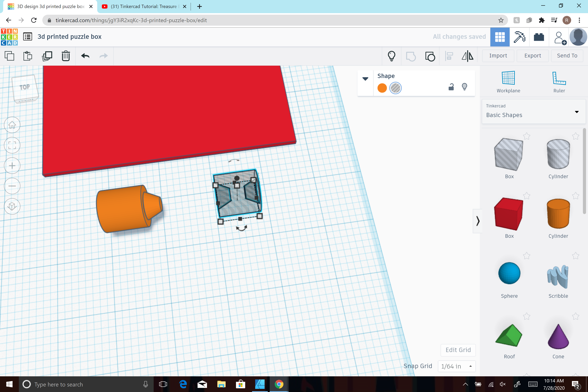Pick the green Roof shape
The height and width of the screenshot is (392, 588).
point(509,336)
